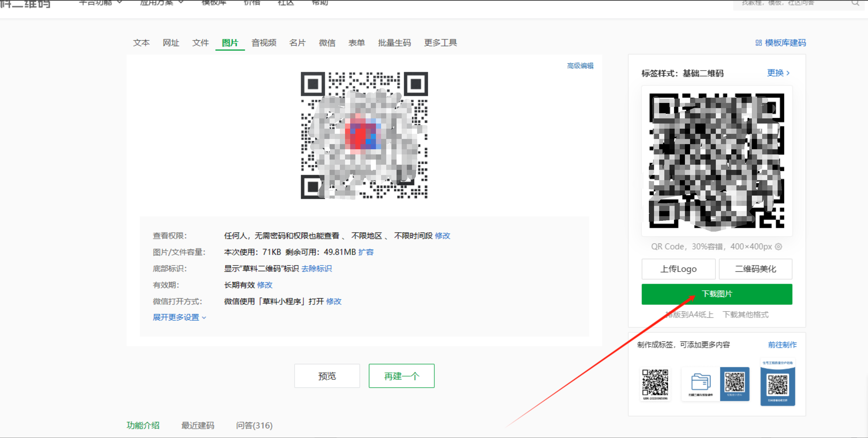This screenshot has width=868, height=438.
Task: Switch to the 名片 tab
Action: click(x=298, y=43)
